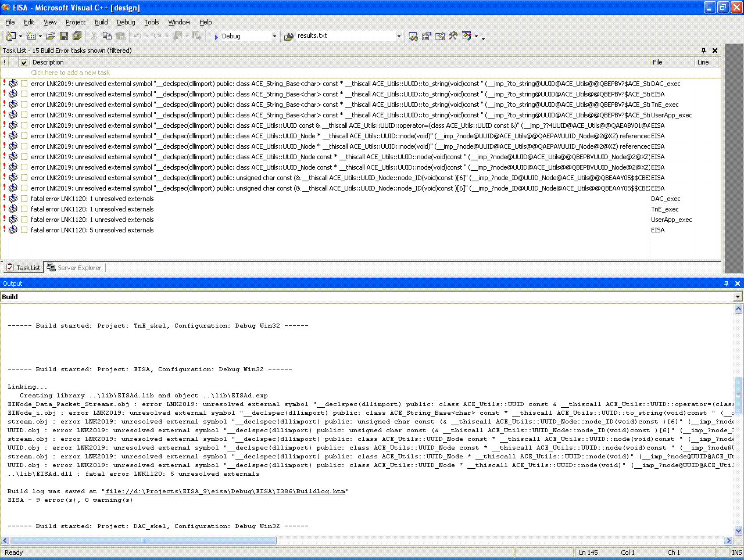Open the results.txt find combo dropdown arrow

tap(399, 36)
